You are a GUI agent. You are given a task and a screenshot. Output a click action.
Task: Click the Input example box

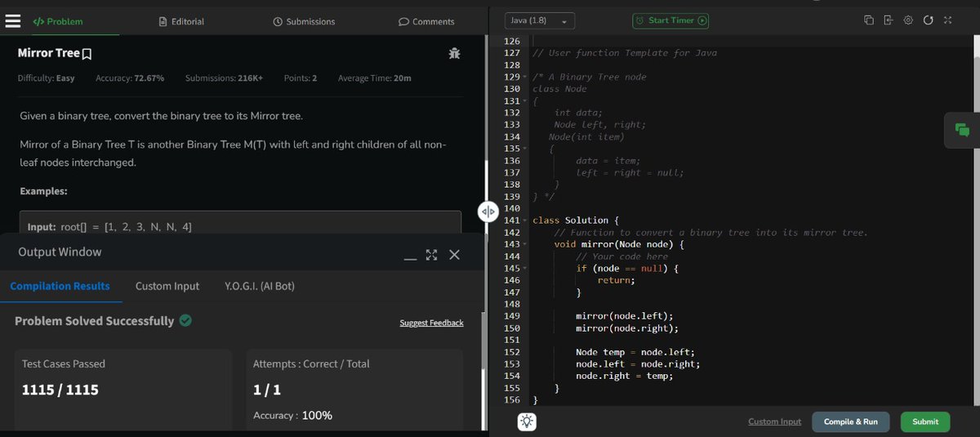point(240,222)
